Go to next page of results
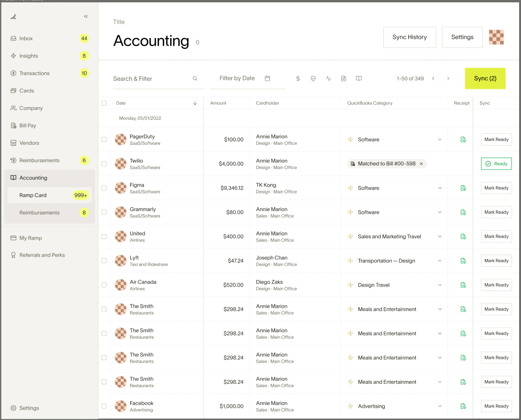This screenshot has height=420, width=521. coord(448,78)
